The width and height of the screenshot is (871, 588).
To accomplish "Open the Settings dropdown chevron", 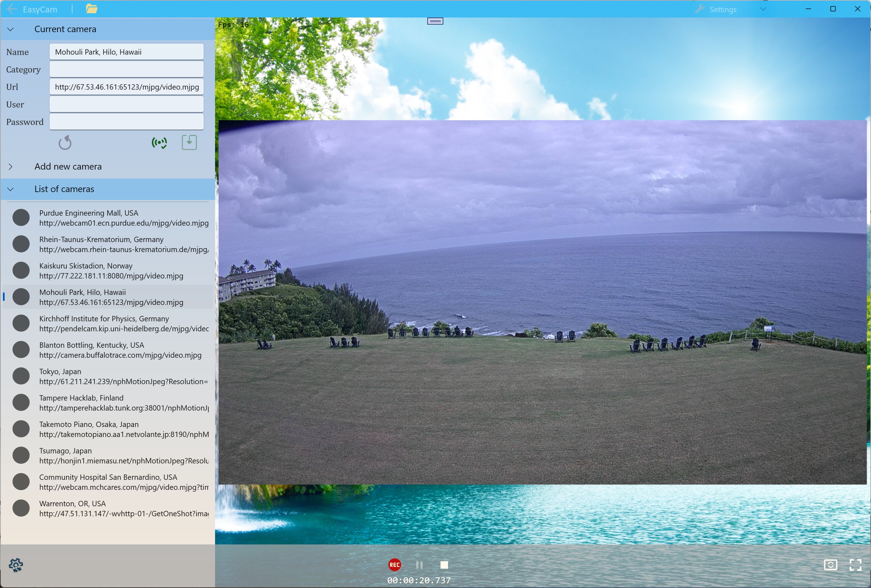I will [x=763, y=9].
